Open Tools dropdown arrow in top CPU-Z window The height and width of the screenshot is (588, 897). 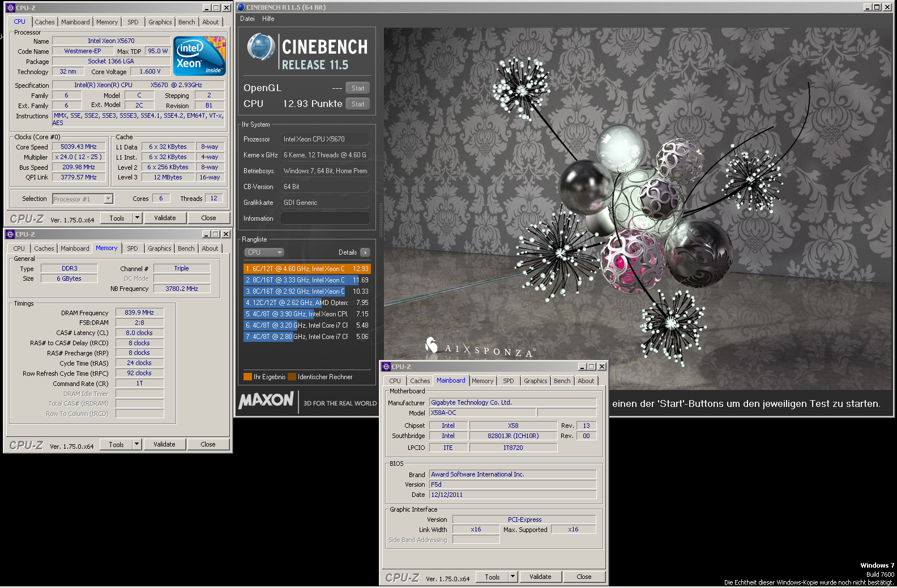point(137,218)
